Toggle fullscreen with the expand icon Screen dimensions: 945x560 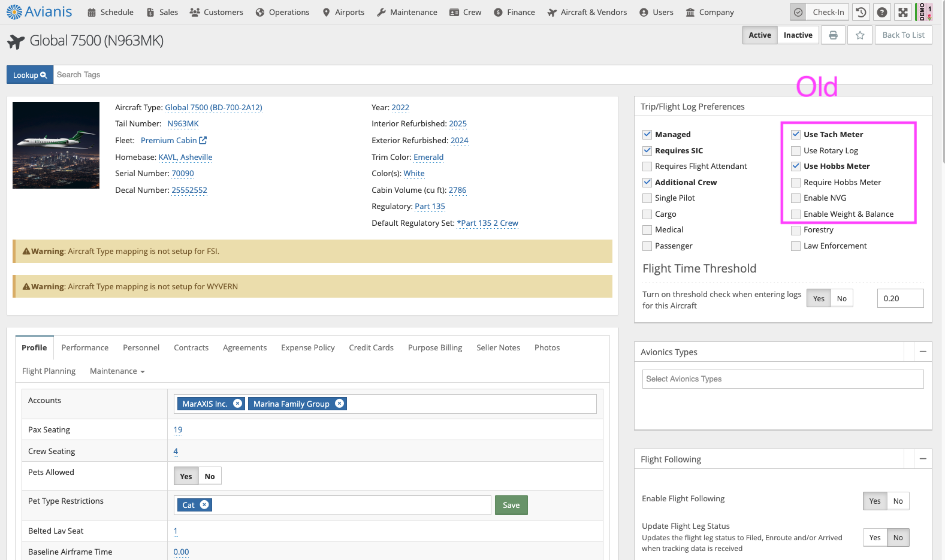[x=903, y=12]
